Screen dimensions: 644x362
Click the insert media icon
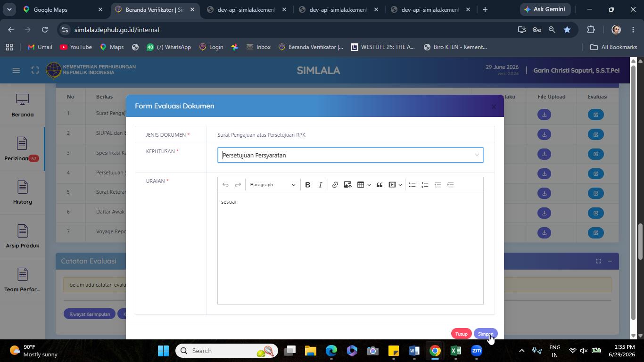pyautogui.click(x=392, y=185)
